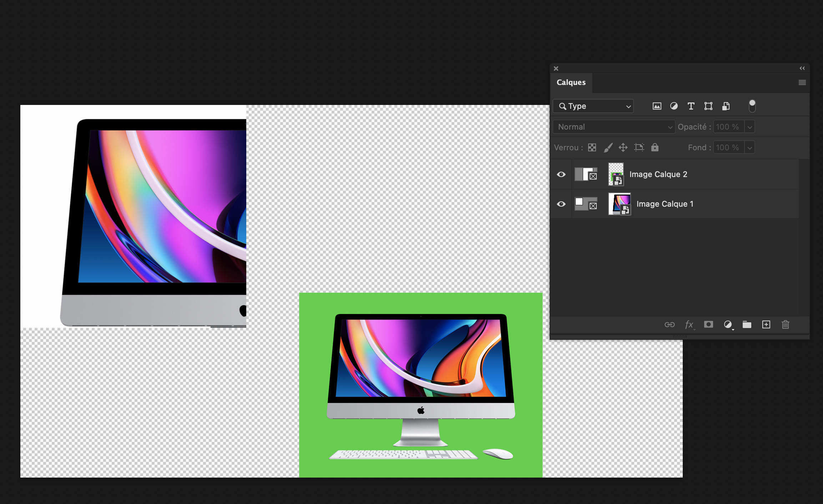Create a new layer with the plus icon

coord(766,324)
